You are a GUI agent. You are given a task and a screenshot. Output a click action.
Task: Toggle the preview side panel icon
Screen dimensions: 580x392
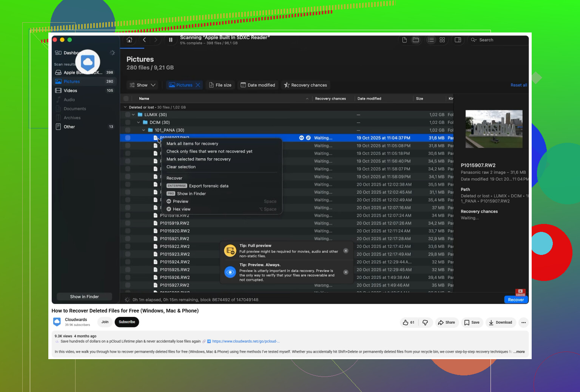tap(458, 40)
